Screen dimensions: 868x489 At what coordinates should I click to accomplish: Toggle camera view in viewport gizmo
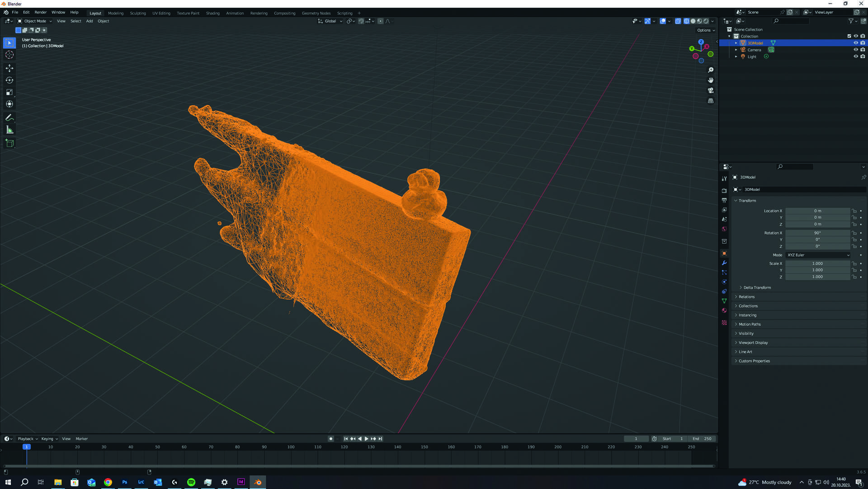711,90
